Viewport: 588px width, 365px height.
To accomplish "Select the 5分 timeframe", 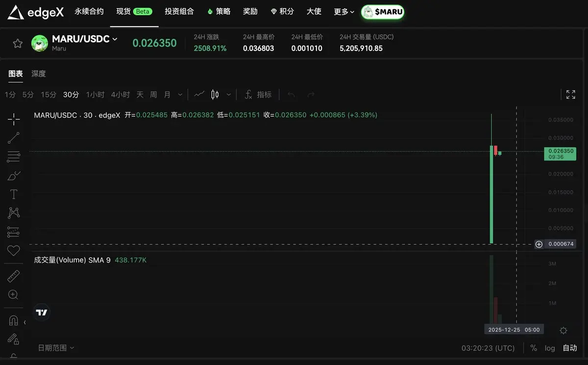I will point(28,95).
